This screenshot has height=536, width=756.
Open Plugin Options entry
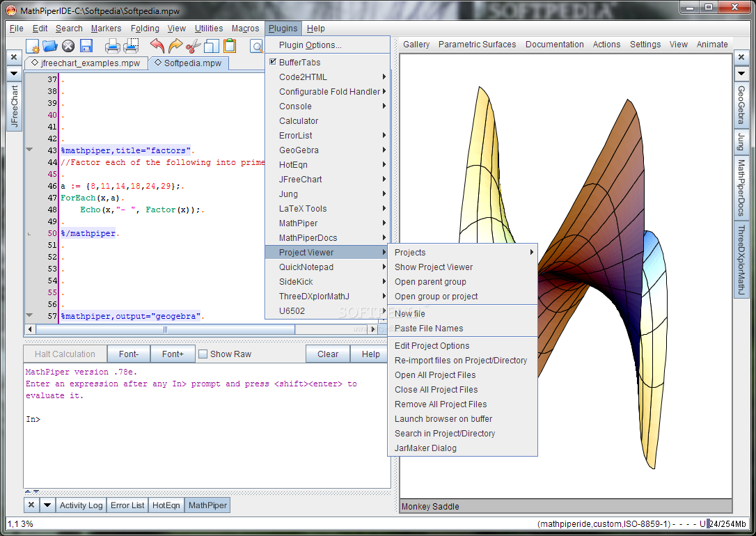click(x=327, y=45)
